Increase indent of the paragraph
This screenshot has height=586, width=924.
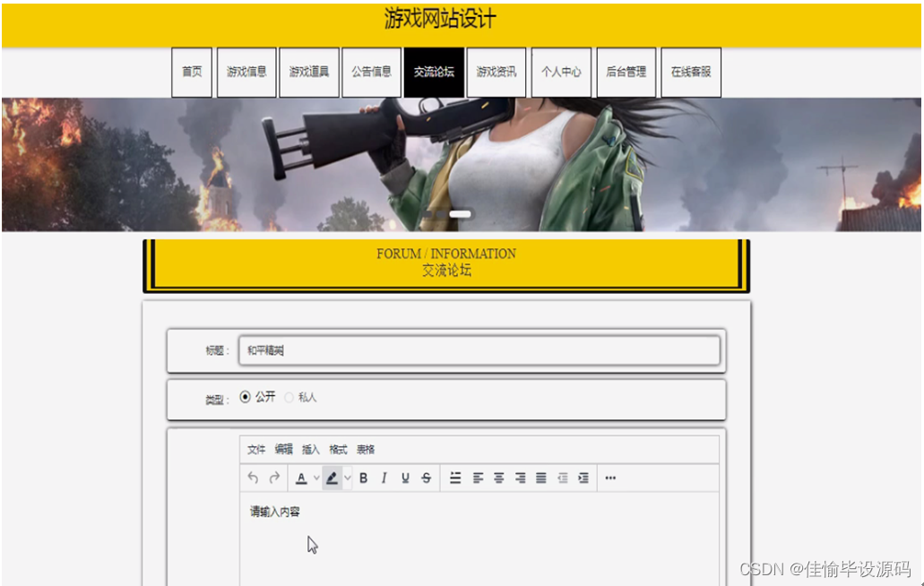pyautogui.click(x=583, y=478)
